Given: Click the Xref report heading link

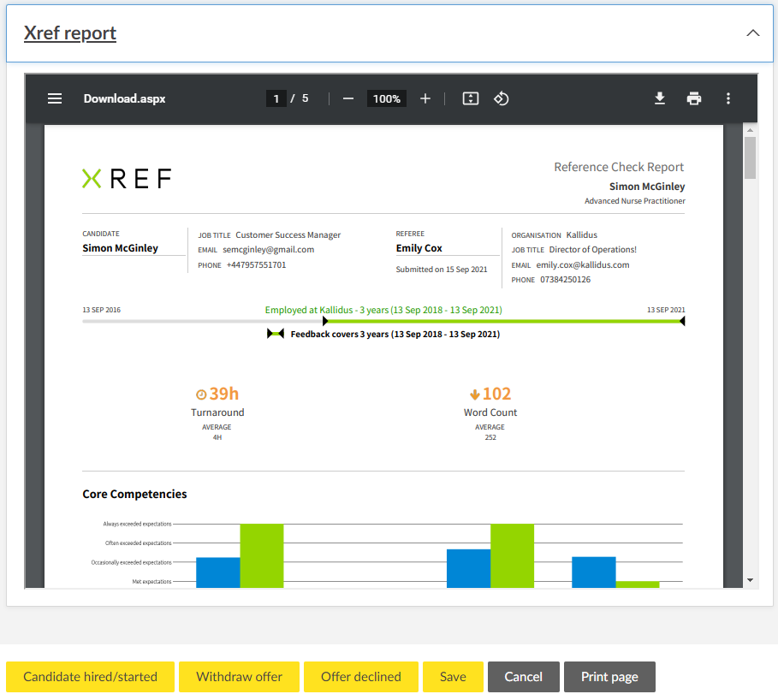Looking at the screenshot, I should [x=70, y=33].
